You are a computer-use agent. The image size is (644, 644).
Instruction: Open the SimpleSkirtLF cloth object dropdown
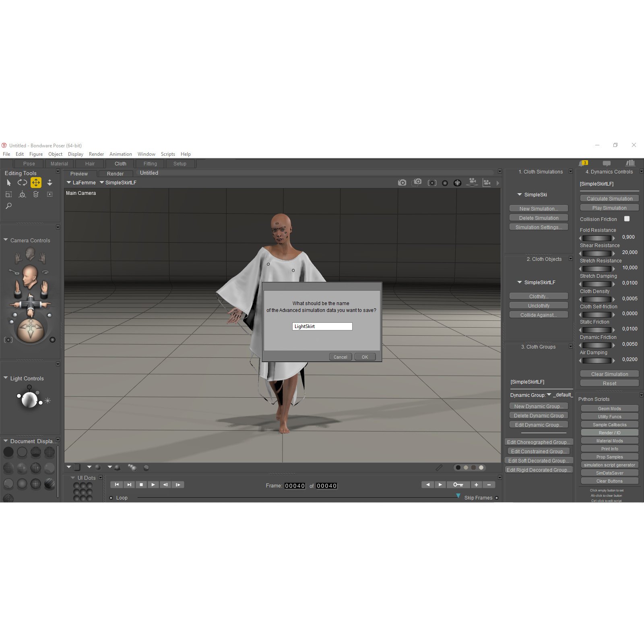[x=536, y=283]
